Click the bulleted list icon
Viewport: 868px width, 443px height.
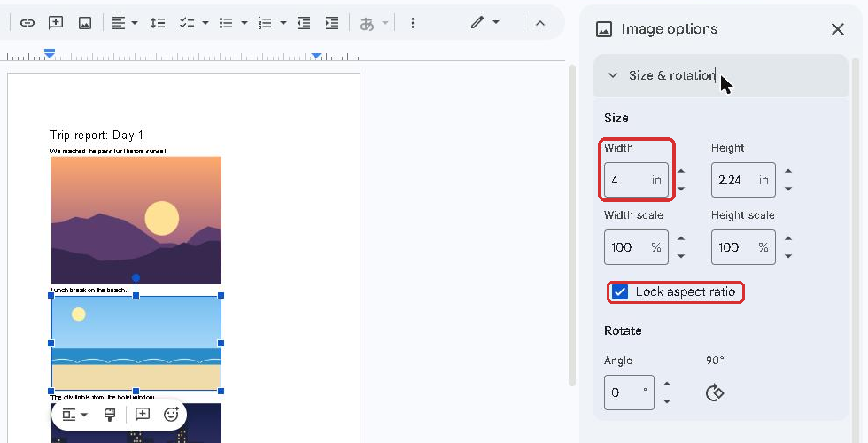tap(226, 23)
